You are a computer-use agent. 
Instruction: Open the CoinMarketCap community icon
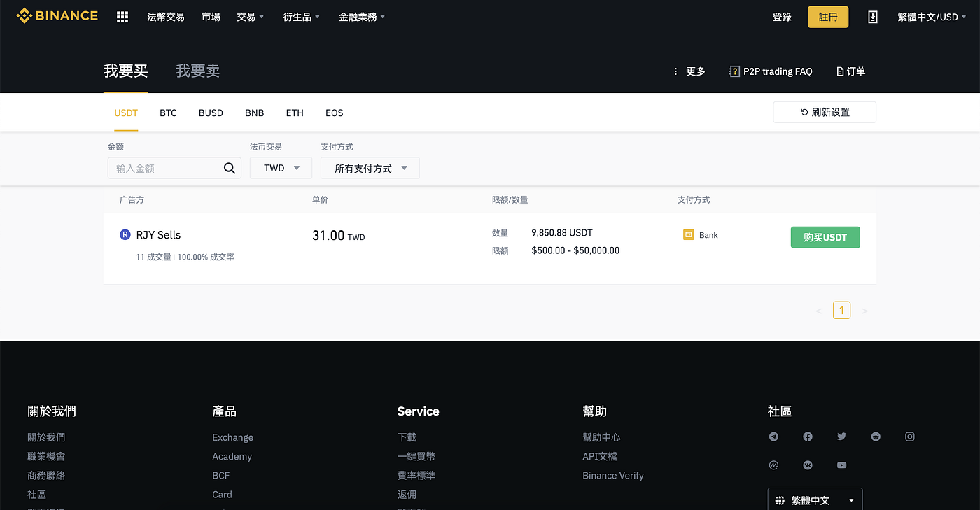pyautogui.click(x=773, y=465)
